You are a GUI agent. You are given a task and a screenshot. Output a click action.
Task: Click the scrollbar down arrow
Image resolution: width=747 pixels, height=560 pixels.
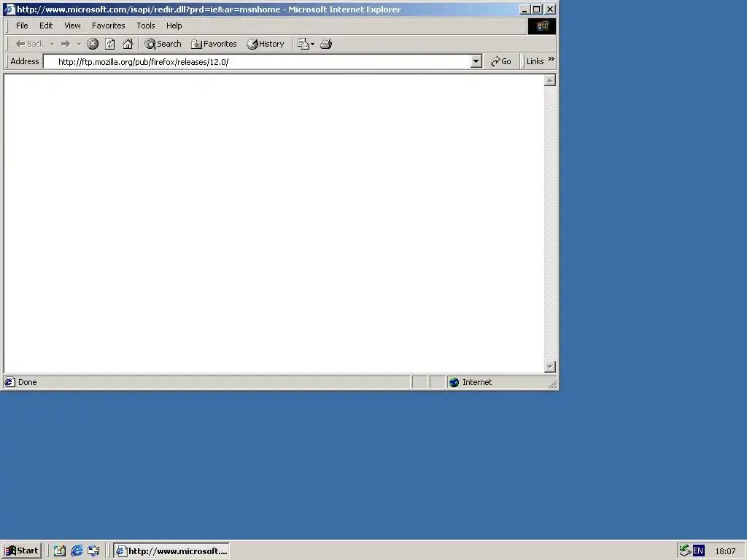click(x=550, y=367)
